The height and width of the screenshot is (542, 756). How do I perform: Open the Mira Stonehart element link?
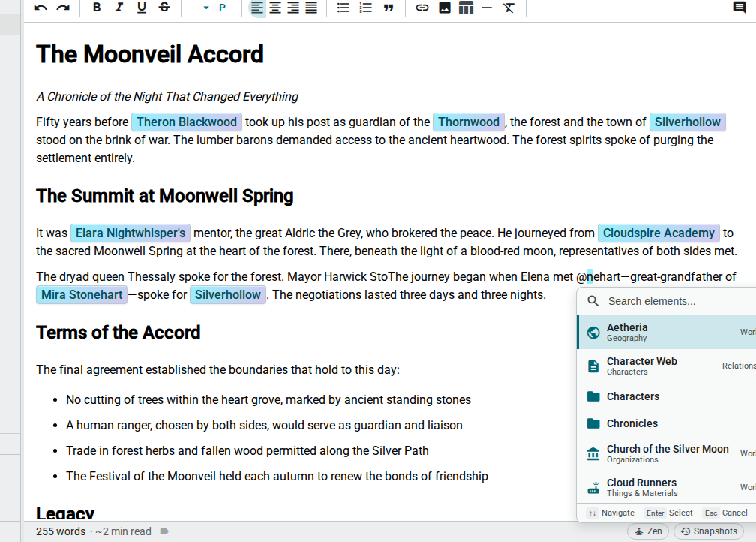coord(82,295)
